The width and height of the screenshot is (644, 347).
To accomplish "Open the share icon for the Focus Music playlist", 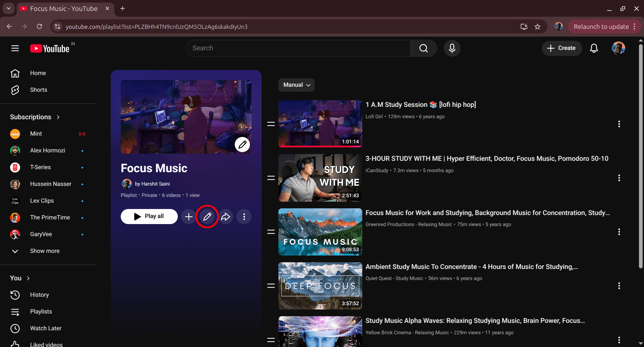I will pos(225,216).
